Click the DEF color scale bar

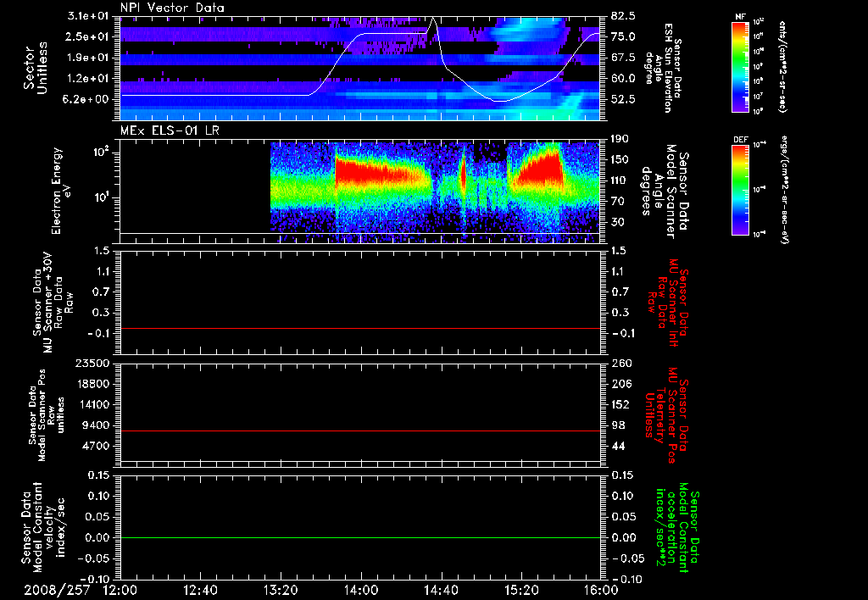740,190
